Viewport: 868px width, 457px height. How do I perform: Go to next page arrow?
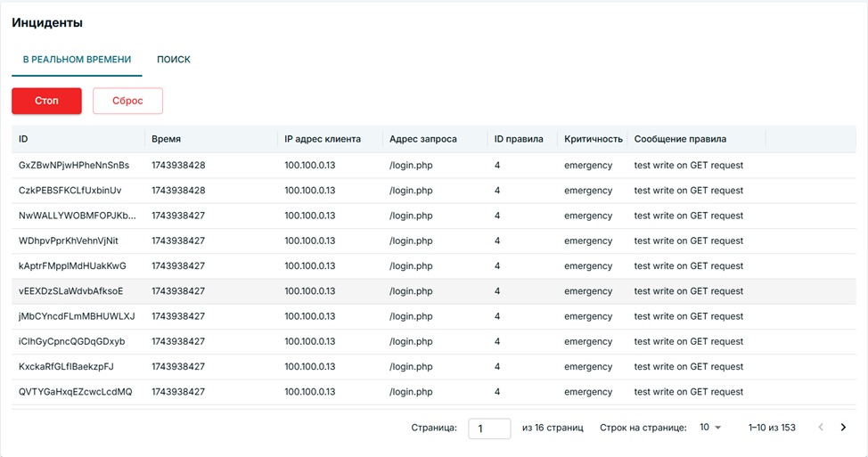(843, 428)
